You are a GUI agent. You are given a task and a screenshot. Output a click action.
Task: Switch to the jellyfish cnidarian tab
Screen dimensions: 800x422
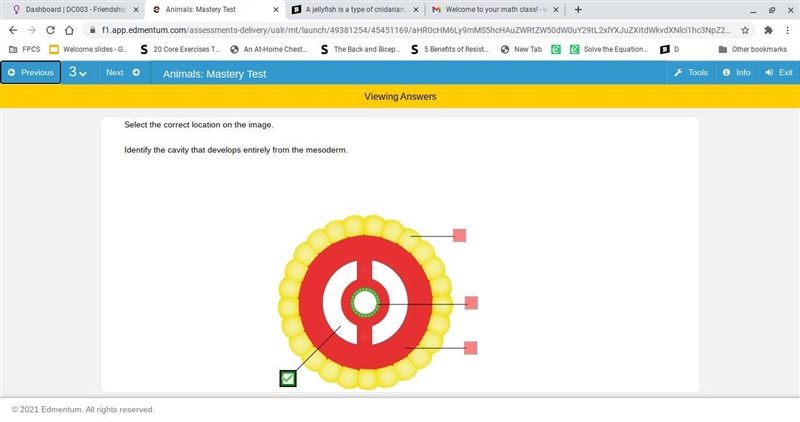(355, 10)
